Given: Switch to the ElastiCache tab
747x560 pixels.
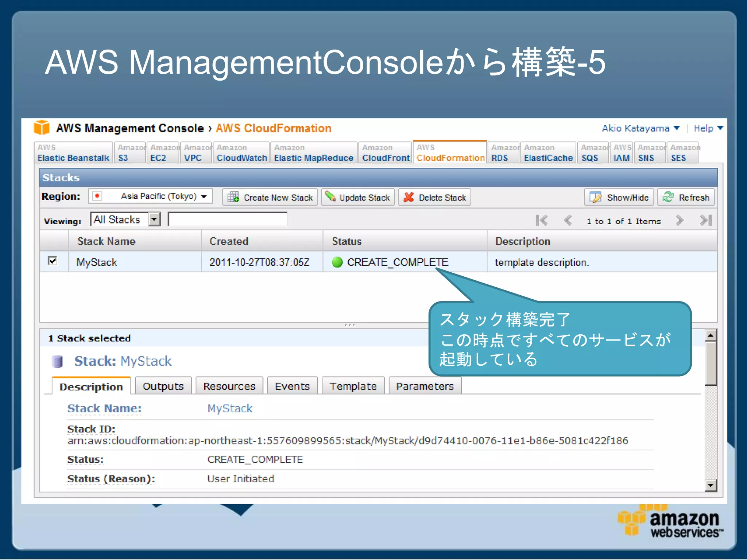Looking at the screenshot, I should point(548,153).
